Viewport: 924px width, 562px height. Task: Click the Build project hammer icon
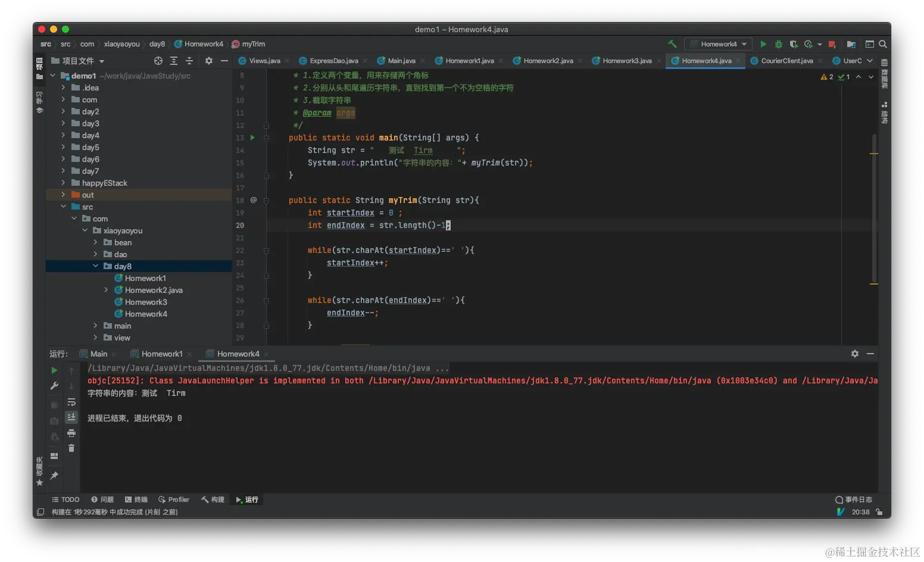click(x=672, y=44)
